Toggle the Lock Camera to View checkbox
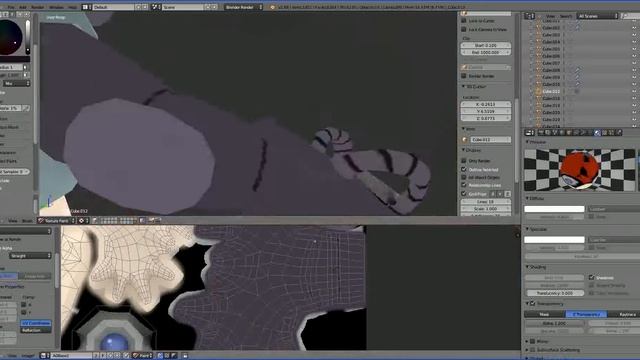Viewport: 640px width, 360px height. [x=464, y=29]
